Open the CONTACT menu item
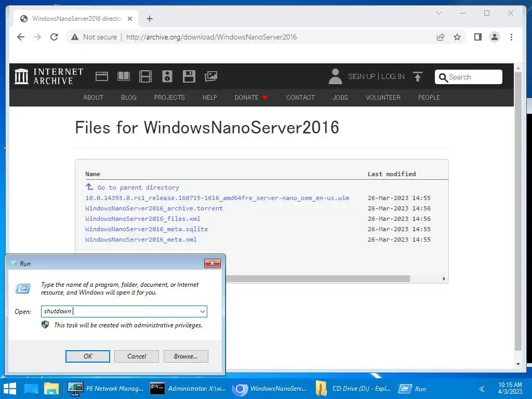The image size is (532, 399). point(301,97)
